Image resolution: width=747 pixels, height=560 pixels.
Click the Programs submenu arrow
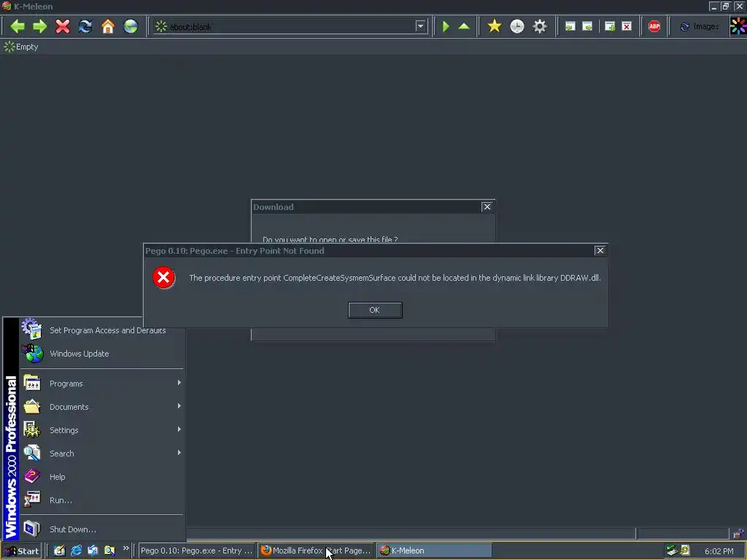pos(179,383)
